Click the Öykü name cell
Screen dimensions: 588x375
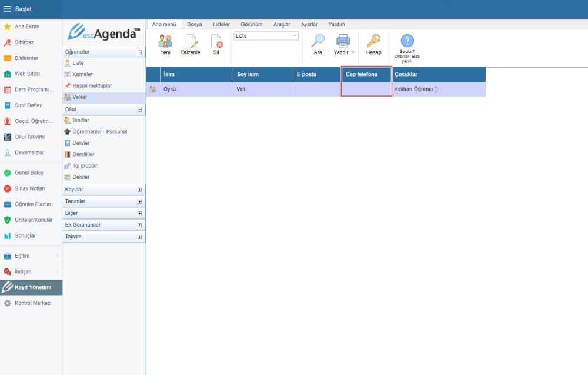[x=196, y=89]
